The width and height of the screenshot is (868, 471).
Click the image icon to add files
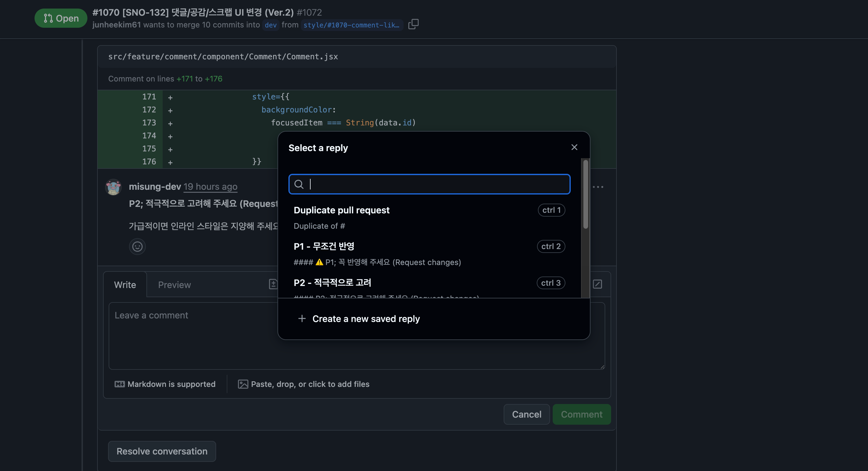pyautogui.click(x=243, y=384)
